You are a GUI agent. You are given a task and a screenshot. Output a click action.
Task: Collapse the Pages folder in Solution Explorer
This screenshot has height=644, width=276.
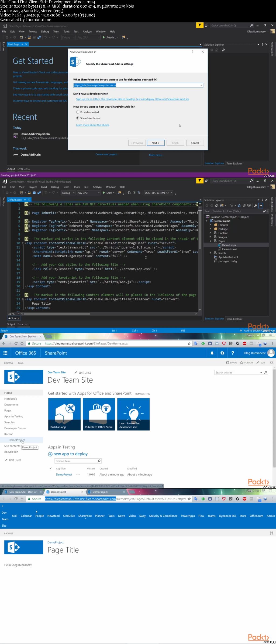point(210,241)
